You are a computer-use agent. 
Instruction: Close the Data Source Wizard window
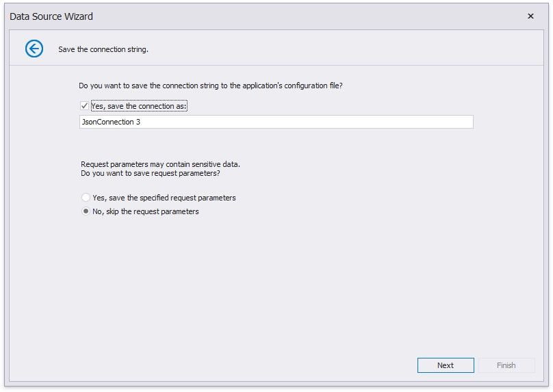point(530,16)
